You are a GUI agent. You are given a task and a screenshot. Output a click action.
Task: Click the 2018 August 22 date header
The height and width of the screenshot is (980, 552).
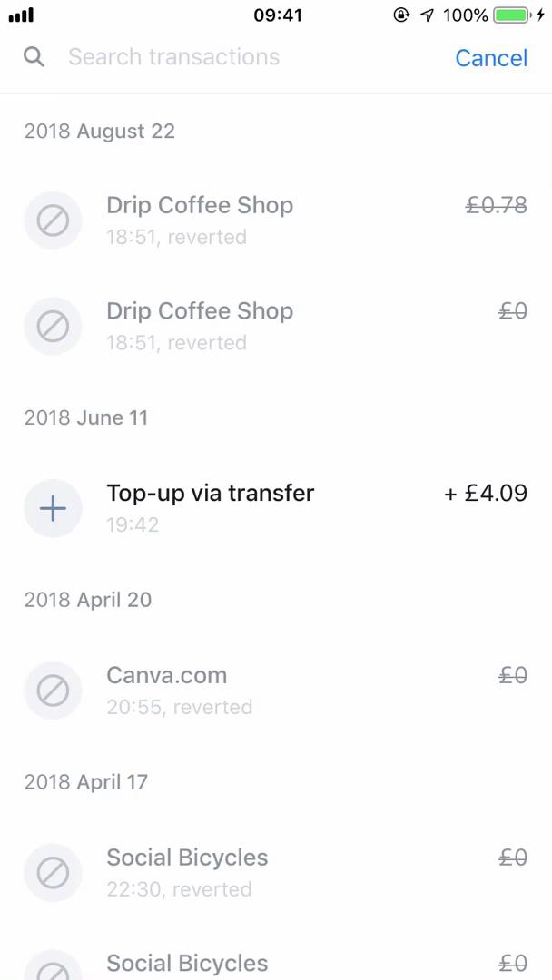coord(99,131)
